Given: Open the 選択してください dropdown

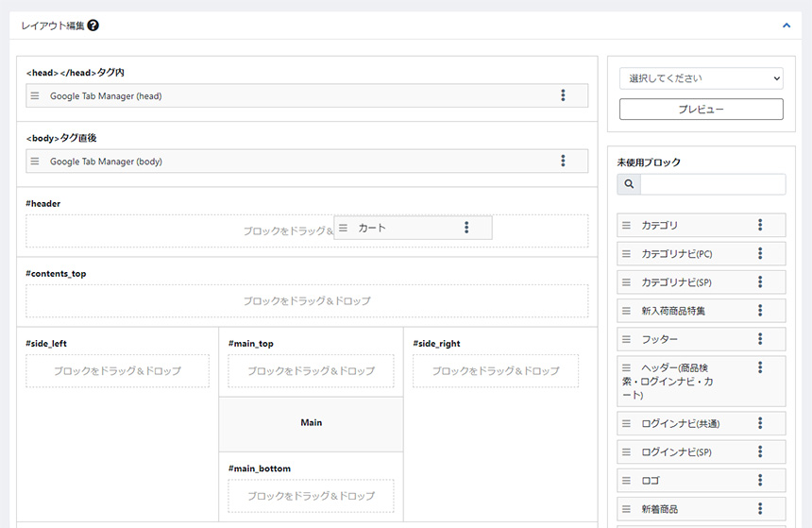Looking at the screenshot, I should pyautogui.click(x=701, y=78).
